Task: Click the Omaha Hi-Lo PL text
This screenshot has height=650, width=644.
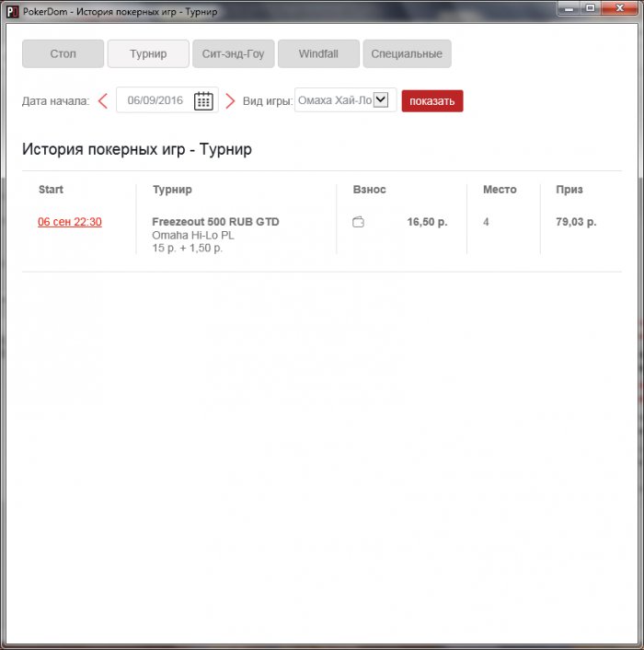Action: pos(193,236)
